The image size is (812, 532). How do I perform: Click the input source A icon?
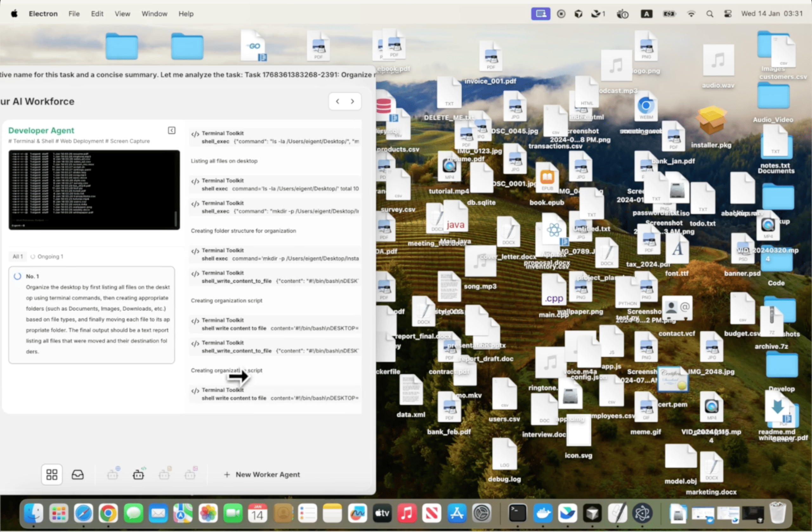tap(646, 14)
